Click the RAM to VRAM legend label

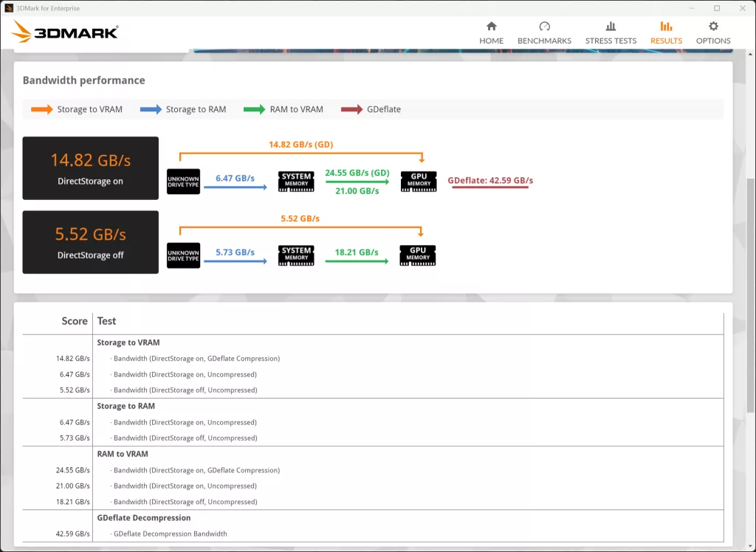297,109
